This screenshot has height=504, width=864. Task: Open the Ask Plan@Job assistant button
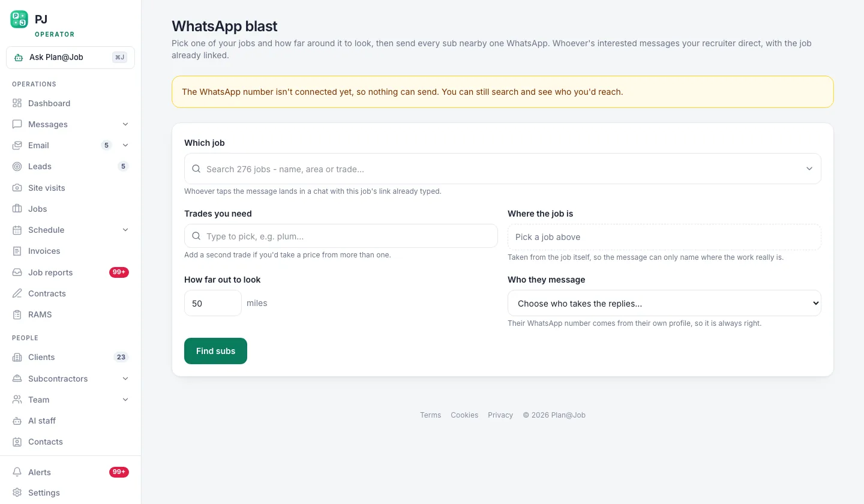(70, 58)
